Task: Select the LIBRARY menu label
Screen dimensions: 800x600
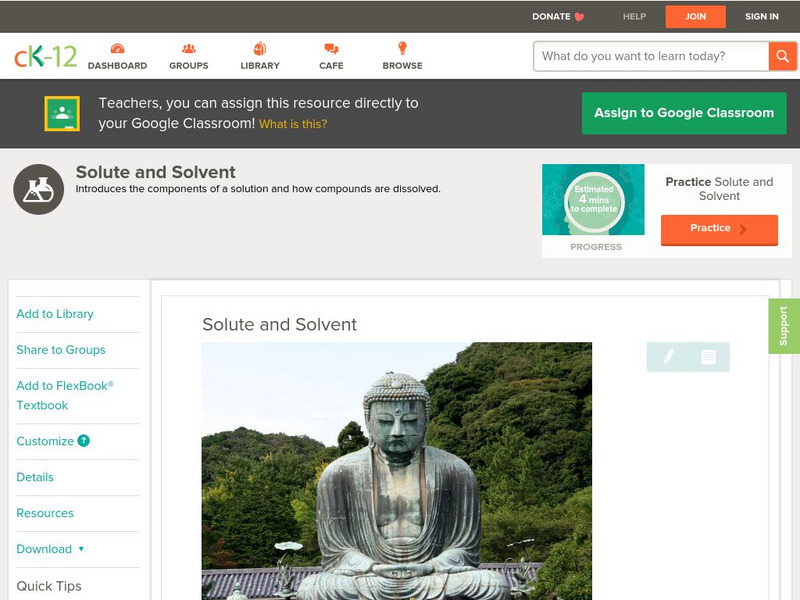Action: [x=260, y=66]
